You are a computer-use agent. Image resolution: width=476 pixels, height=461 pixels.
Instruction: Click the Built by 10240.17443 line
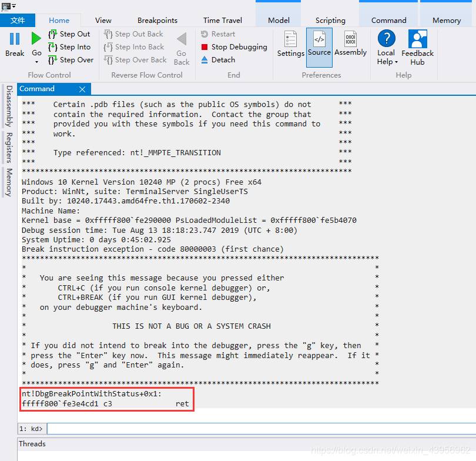(126, 201)
